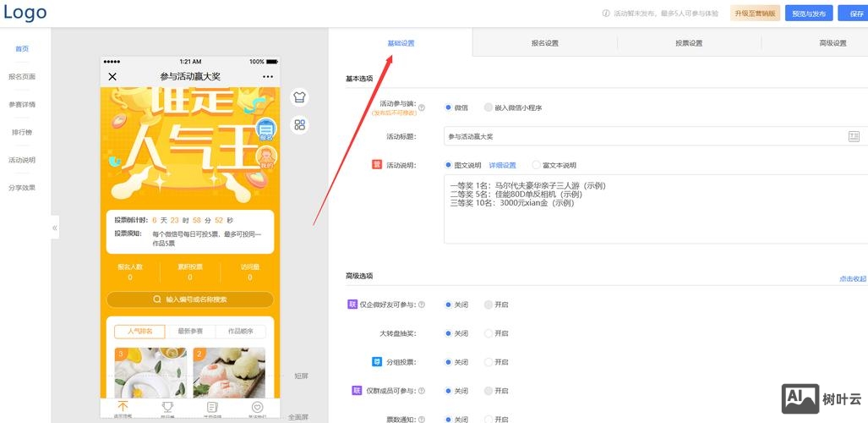The image size is (868, 423).
Task: Open 参赛详情 in left sidebar
Action: tap(22, 104)
